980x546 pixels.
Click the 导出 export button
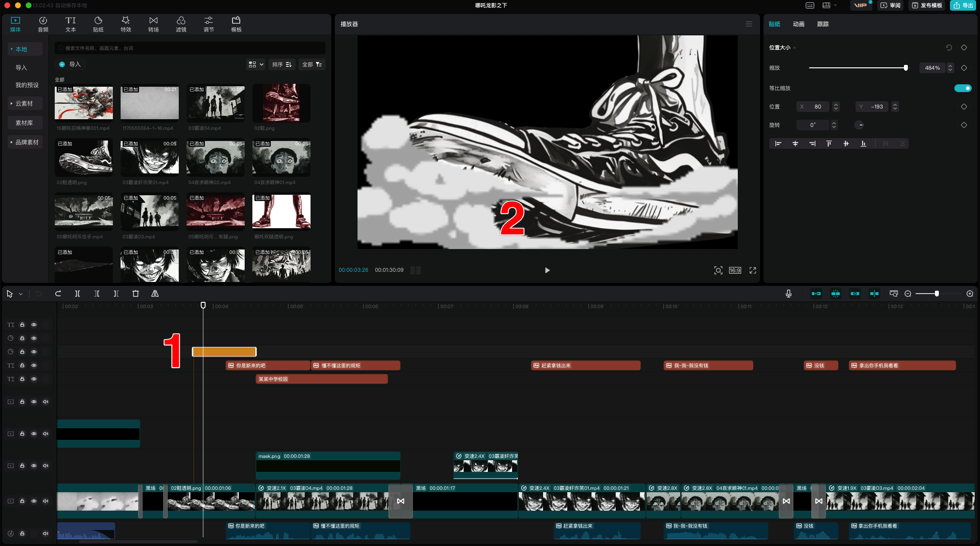(963, 5)
